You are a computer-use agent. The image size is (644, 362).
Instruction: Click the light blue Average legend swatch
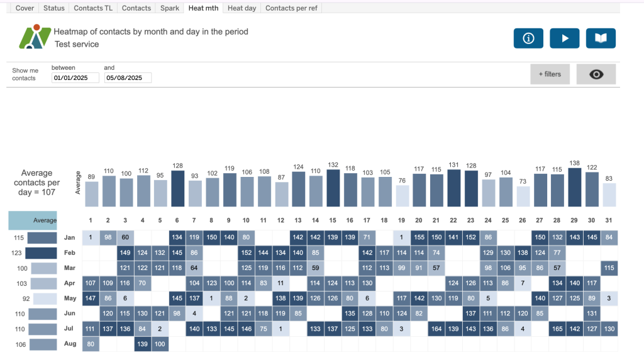[33, 220]
